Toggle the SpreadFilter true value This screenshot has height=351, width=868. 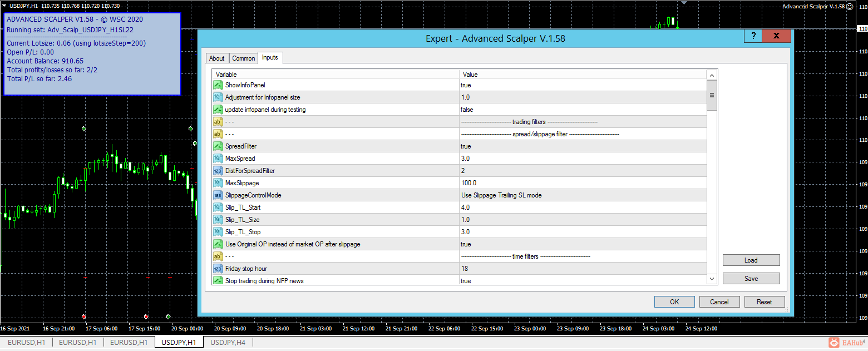(x=583, y=146)
